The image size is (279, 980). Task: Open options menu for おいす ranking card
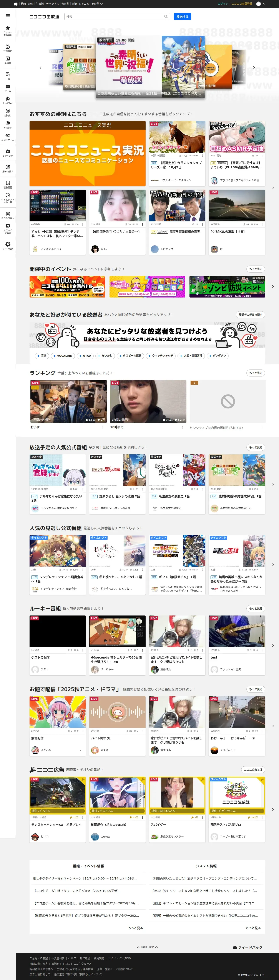coord(103,427)
